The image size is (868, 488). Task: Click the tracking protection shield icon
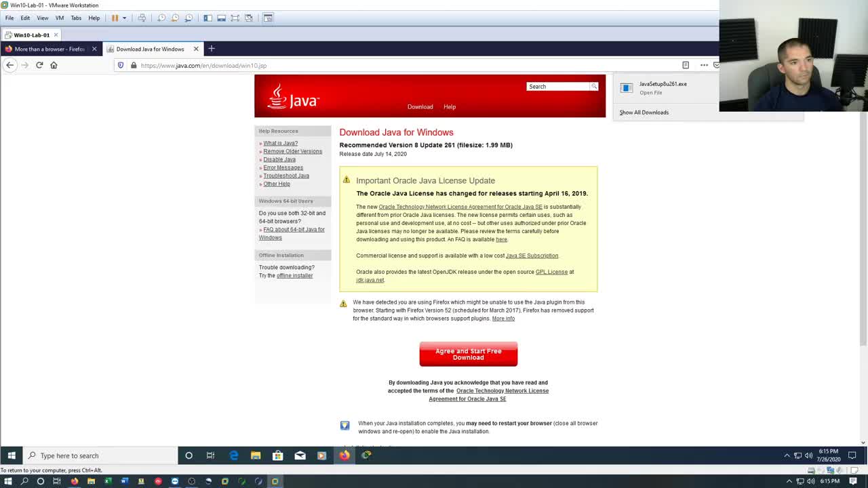coord(121,65)
